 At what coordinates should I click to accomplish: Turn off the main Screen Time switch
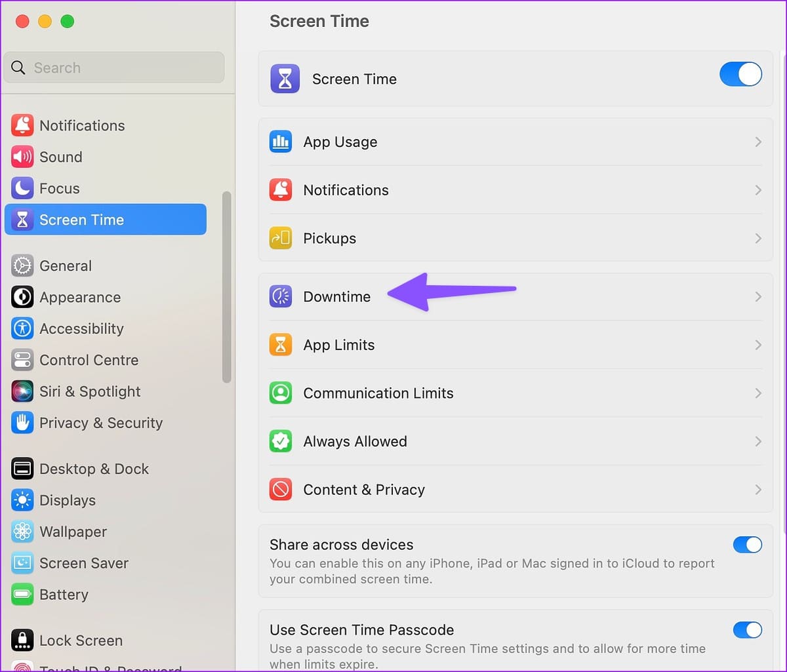tap(740, 74)
